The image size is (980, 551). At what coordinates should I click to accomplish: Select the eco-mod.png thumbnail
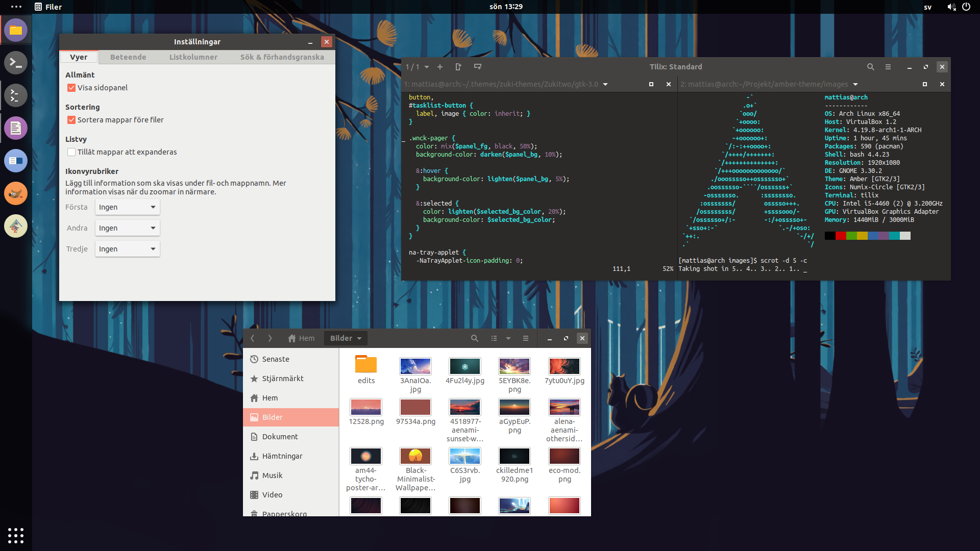coord(565,456)
